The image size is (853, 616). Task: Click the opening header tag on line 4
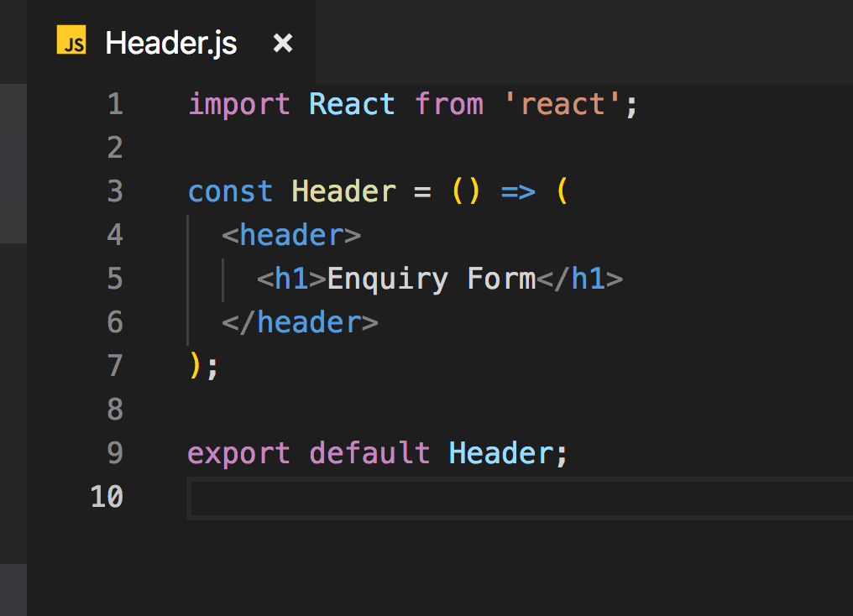pos(291,235)
